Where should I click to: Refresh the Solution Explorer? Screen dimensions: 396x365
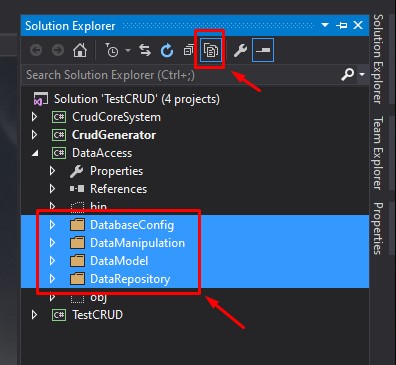point(167,50)
